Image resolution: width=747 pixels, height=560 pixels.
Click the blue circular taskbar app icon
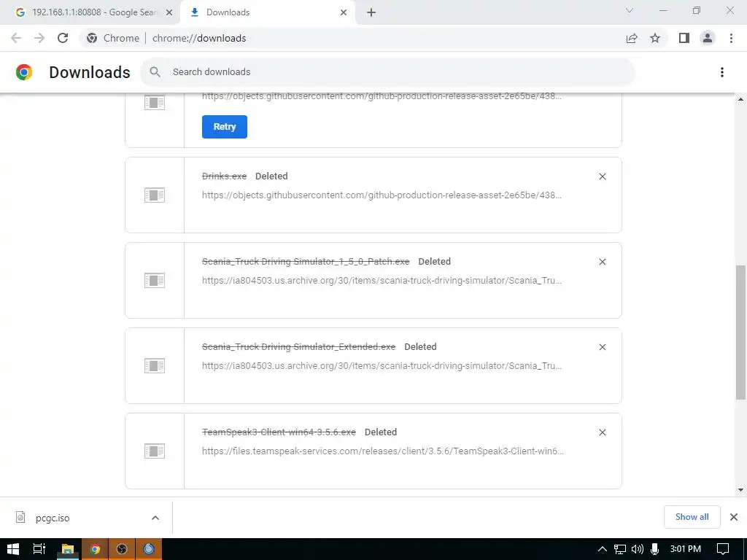click(149, 549)
